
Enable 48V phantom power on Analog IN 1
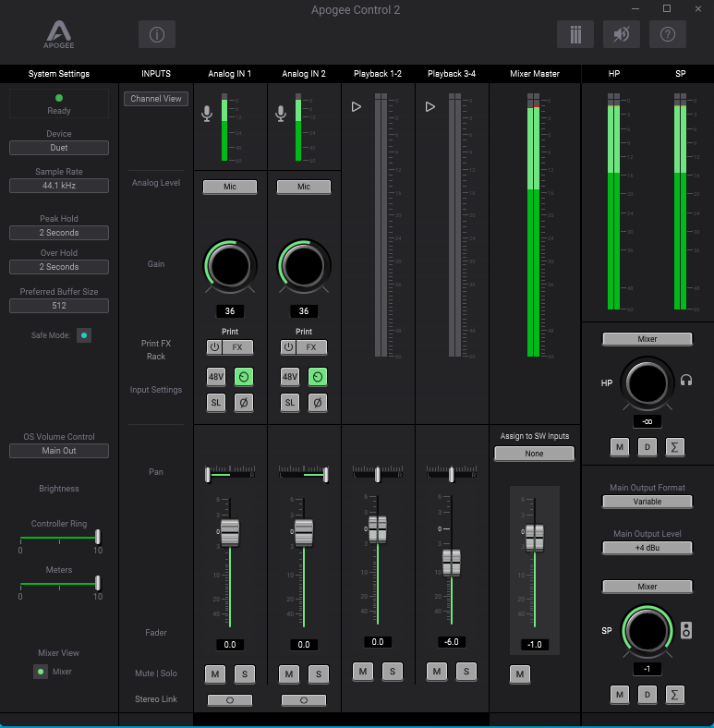216,377
